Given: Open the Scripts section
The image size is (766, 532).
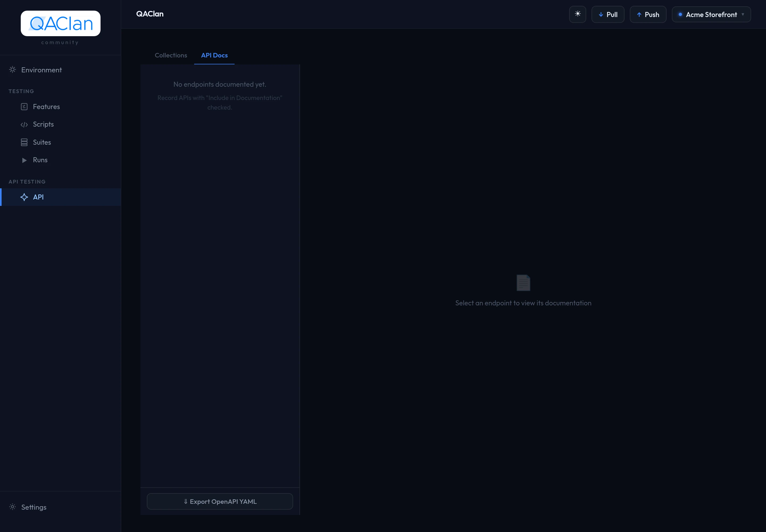Looking at the screenshot, I should (x=60, y=124).
